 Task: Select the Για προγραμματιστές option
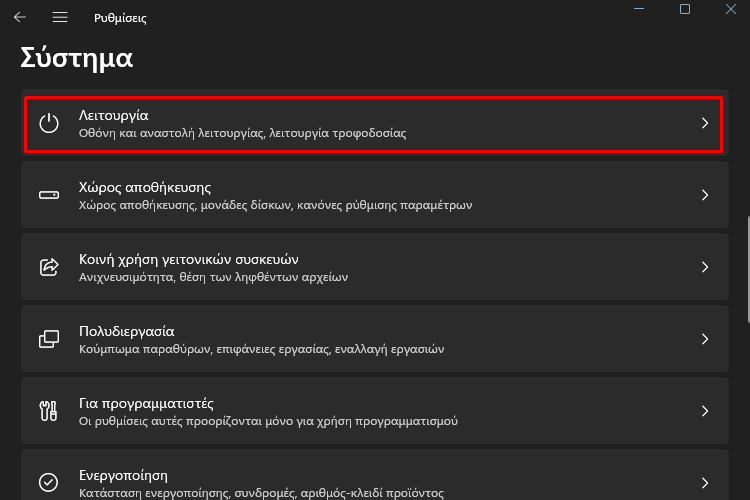tap(375, 411)
